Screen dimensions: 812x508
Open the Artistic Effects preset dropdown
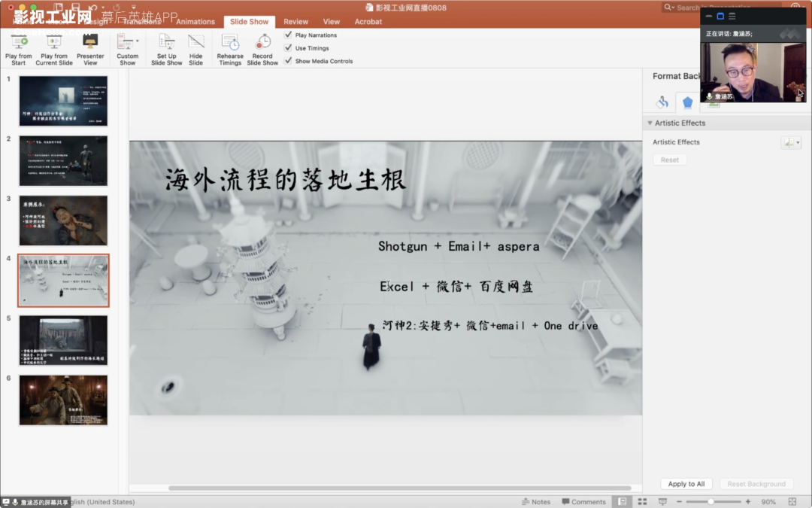[x=791, y=142]
